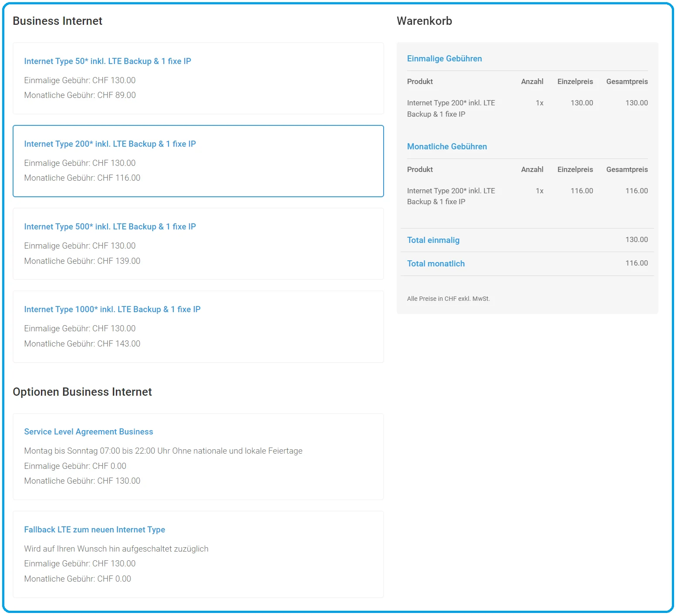Click the 'Monatliche Gebühr: CHF 116.00' line
Screen dimensions: 678x616
point(82,178)
